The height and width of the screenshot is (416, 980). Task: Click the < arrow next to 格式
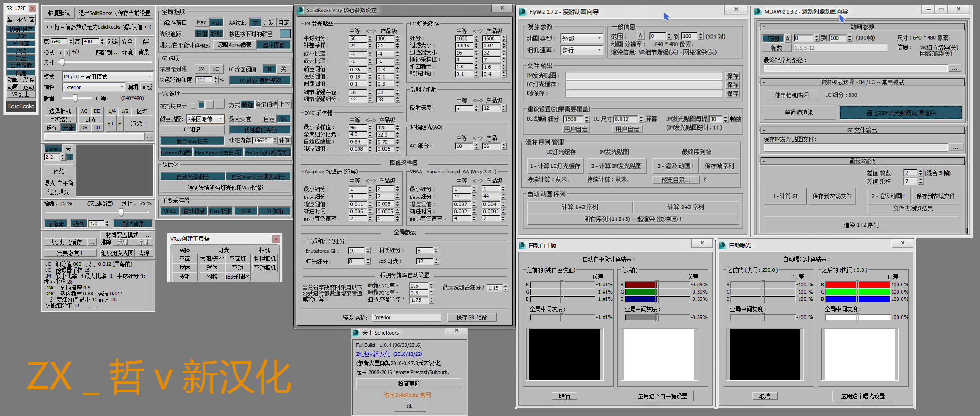click(x=61, y=53)
